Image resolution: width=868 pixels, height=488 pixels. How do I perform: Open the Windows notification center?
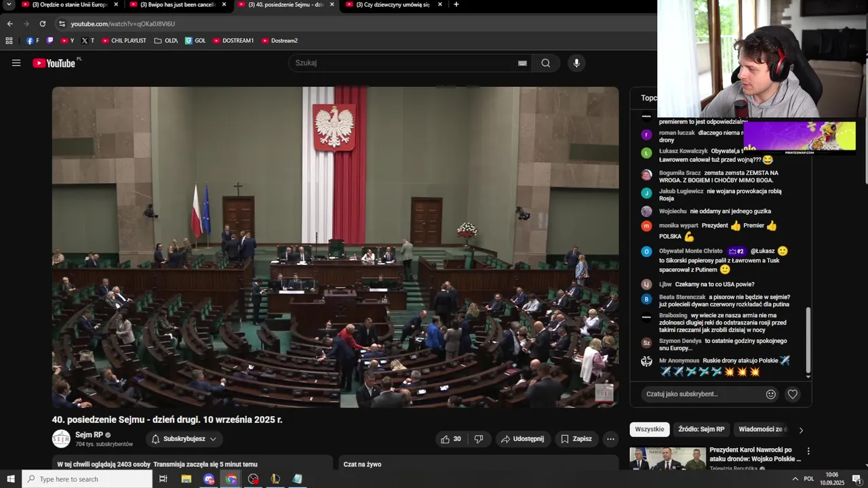tap(856, 479)
